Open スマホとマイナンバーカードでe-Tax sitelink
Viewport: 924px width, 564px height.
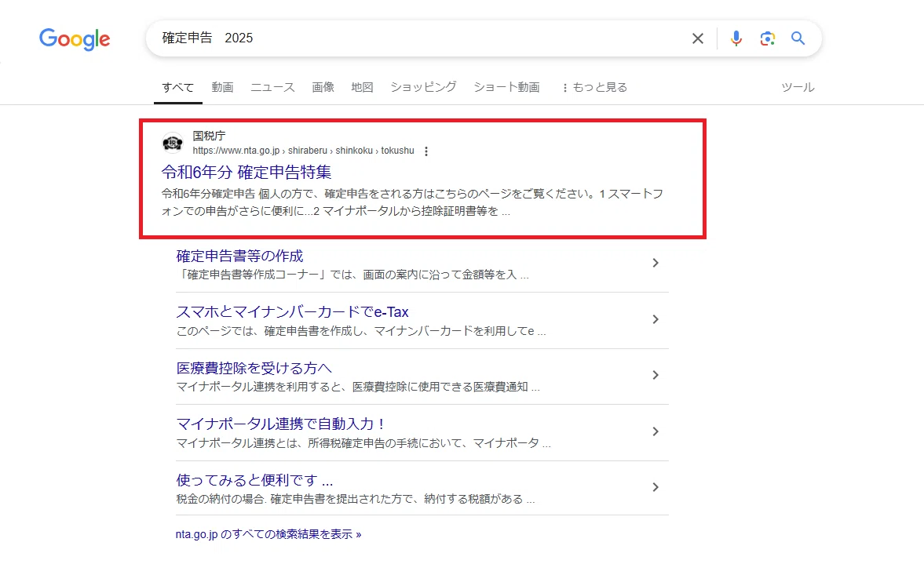292,312
